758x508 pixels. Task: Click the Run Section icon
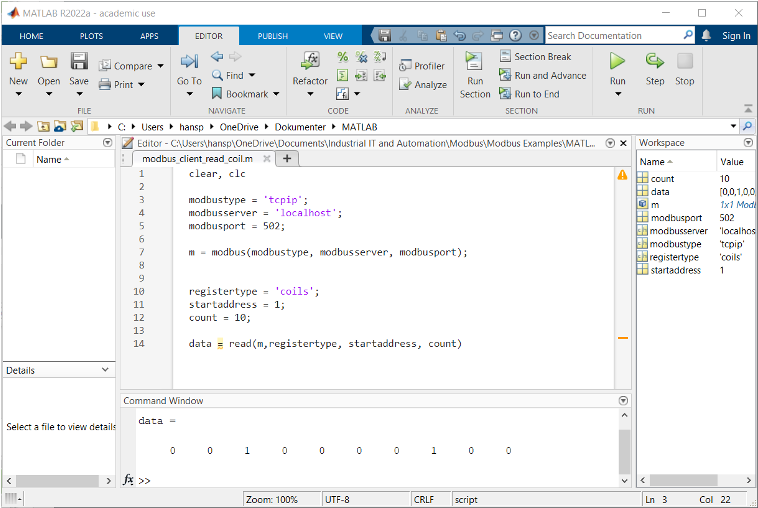(474, 61)
